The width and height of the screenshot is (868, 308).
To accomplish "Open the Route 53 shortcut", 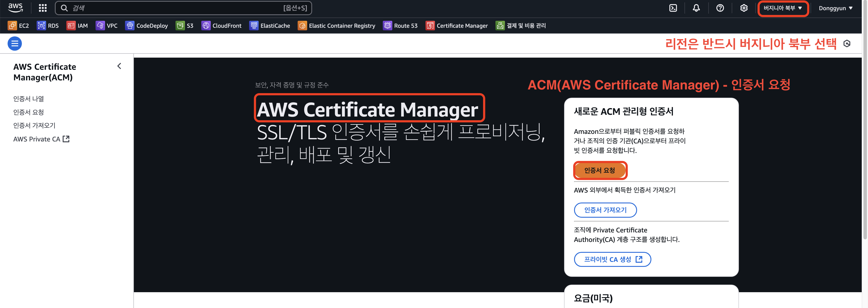I will pos(400,26).
